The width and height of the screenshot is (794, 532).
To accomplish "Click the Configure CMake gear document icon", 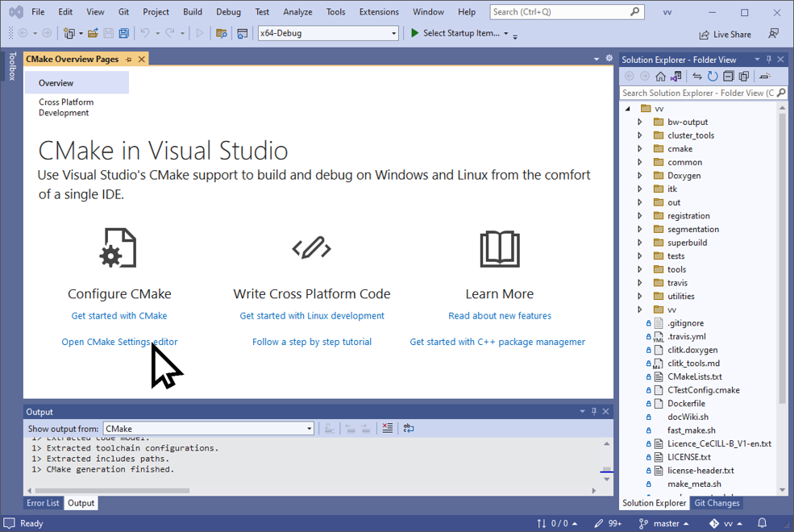I will 118,248.
